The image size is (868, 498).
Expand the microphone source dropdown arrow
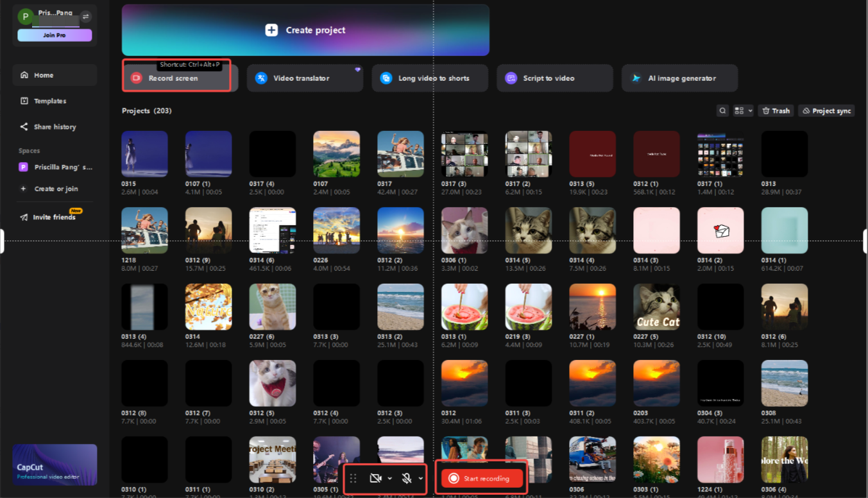click(421, 478)
